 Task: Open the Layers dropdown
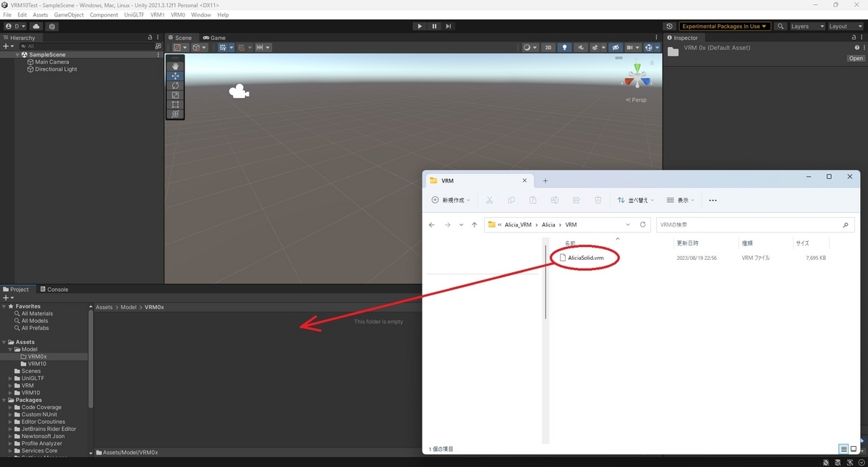807,26
